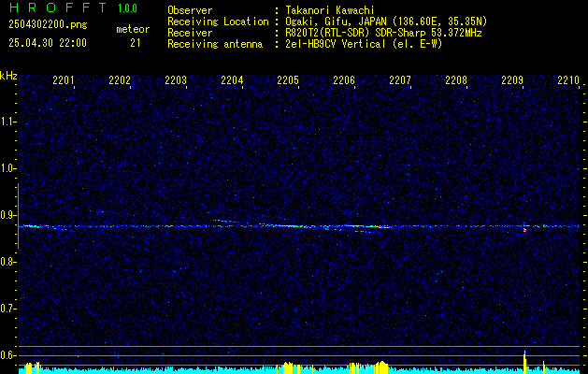Click the 2202 time axis marker
This screenshot has width=588, height=374.
pyautogui.click(x=120, y=79)
